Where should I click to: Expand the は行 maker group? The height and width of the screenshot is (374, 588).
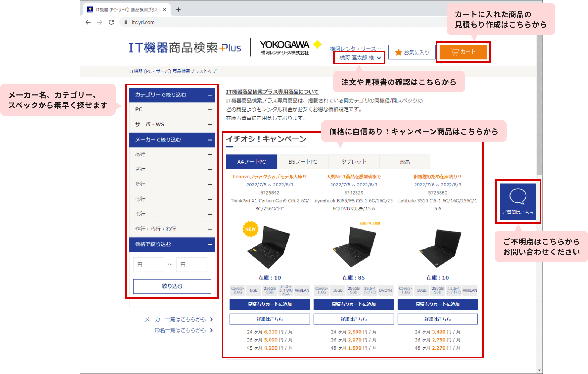tap(172, 199)
